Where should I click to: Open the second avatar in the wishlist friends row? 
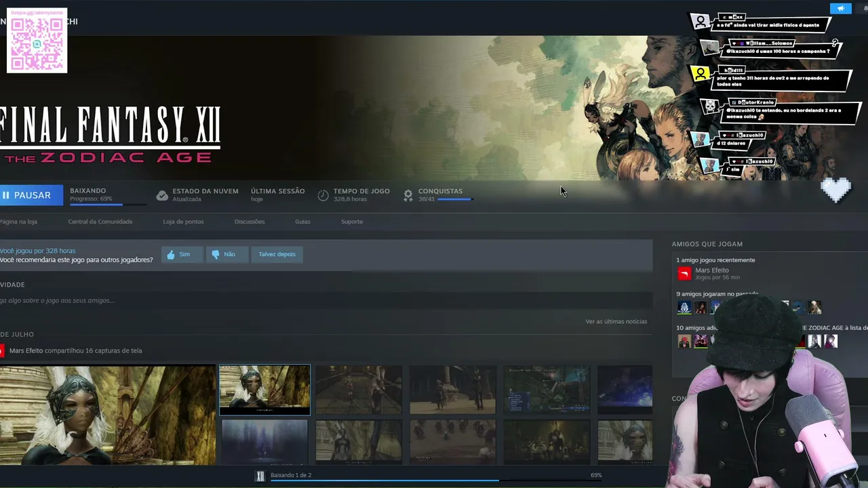click(701, 341)
